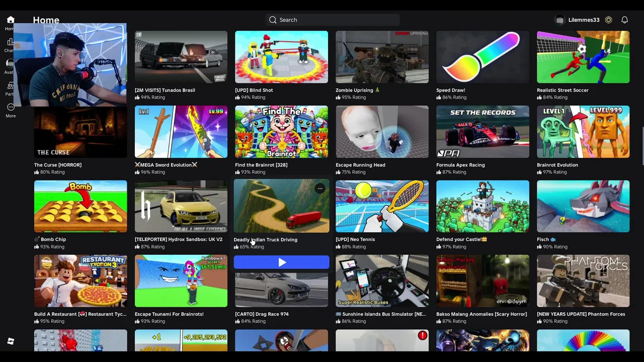Click the Roblox logo icon at bottom-left
This screenshot has height=362, width=644.
11,341
